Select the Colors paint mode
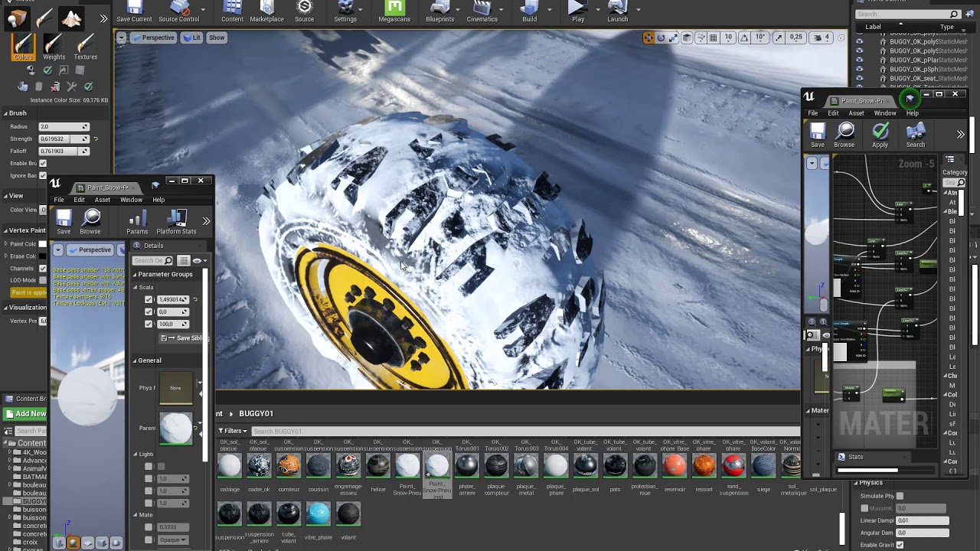The width and height of the screenshot is (980, 551). 23,47
